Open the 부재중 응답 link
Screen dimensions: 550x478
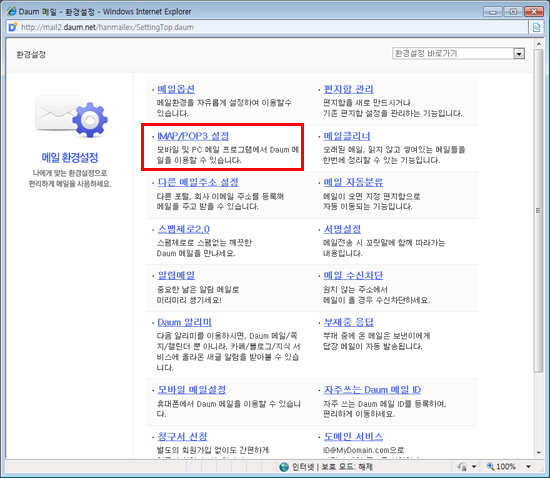pos(349,322)
